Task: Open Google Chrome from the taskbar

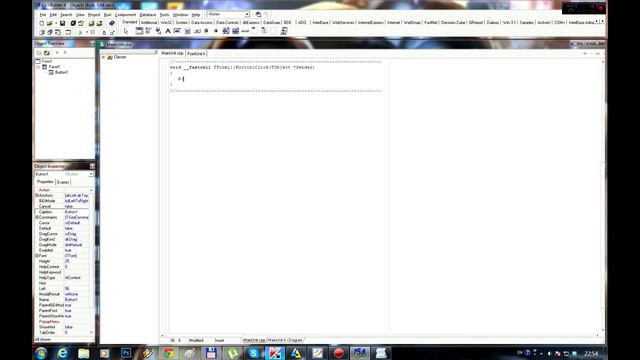Action: (x=169, y=353)
